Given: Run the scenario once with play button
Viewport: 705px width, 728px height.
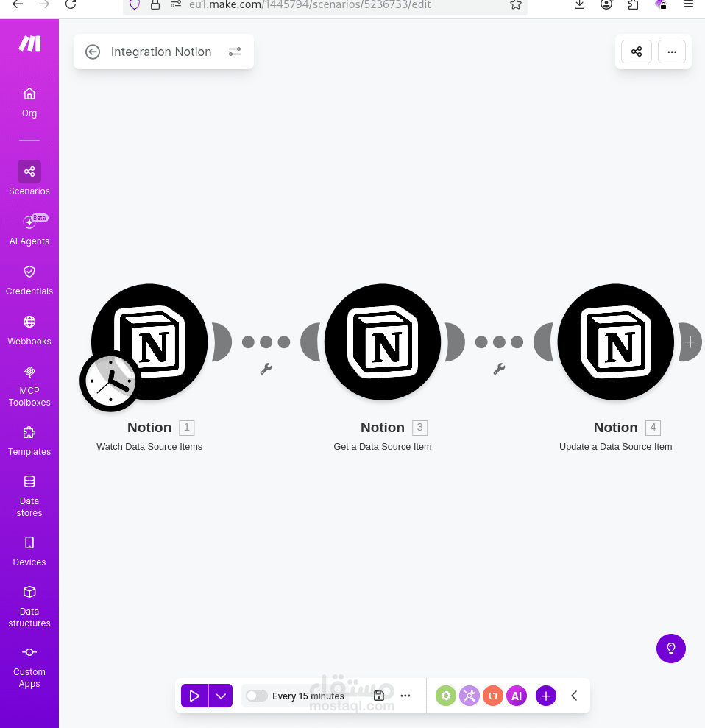Looking at the screenshot, I should (194, 696).
